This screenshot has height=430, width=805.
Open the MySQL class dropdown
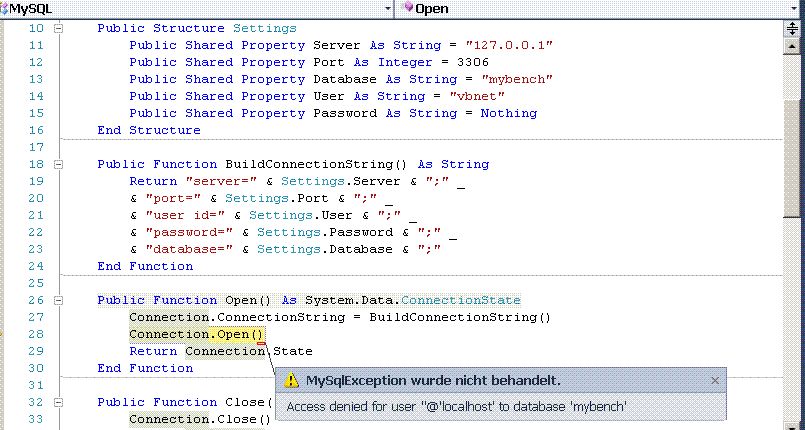(x=388, y=8)
